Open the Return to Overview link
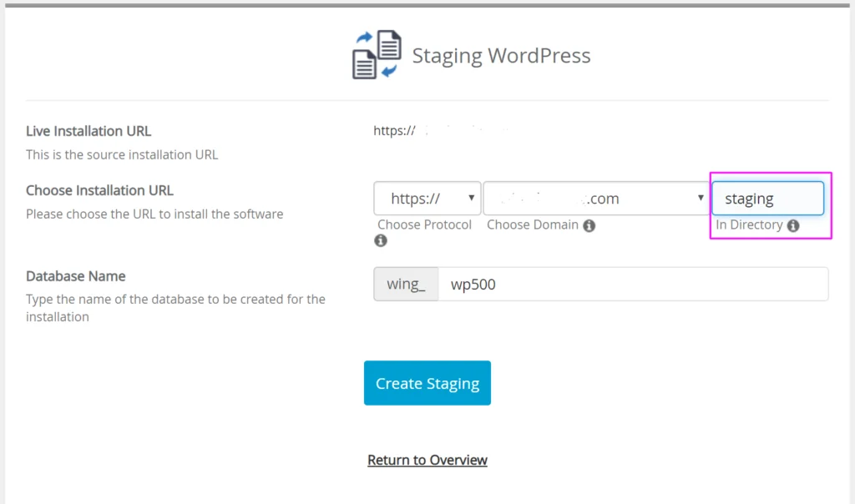Screen dimensions: 855x504 click(427, 460)
